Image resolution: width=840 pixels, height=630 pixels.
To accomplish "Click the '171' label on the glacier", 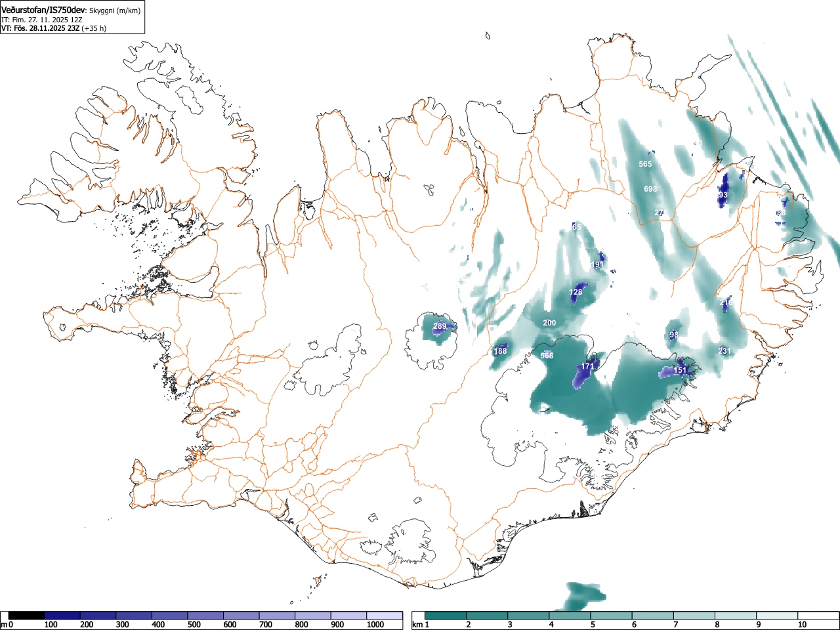I will coord(587,366).
